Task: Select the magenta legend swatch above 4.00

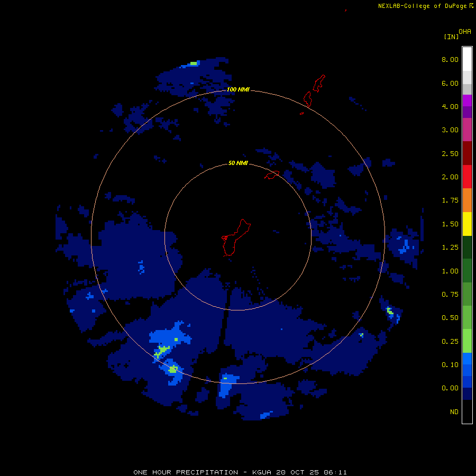Action: (467, 100)
